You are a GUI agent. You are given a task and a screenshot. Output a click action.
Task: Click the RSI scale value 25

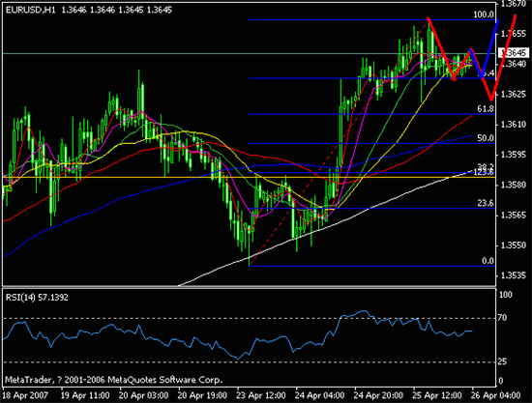point(503,362)
